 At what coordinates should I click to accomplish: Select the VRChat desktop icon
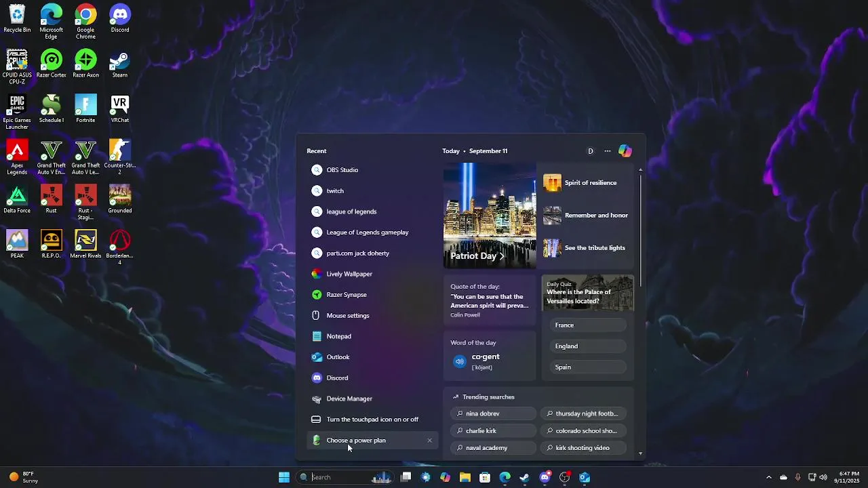120,108
